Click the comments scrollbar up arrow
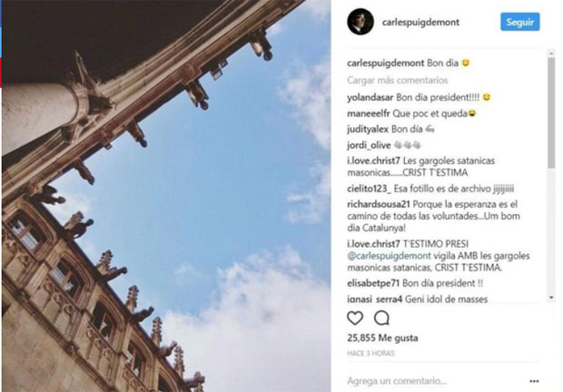 551,54
